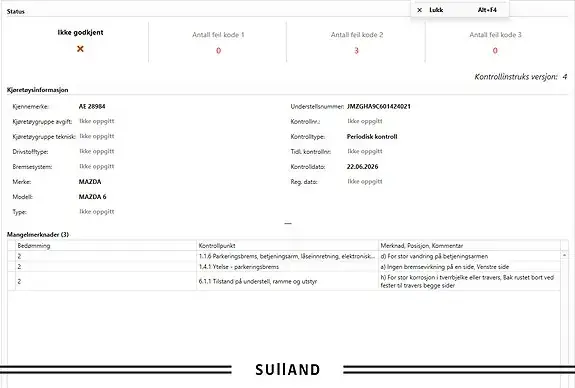Select the Antall feil kode 1 count
This screenshot has width=575, height=388.
click(218, 51)
